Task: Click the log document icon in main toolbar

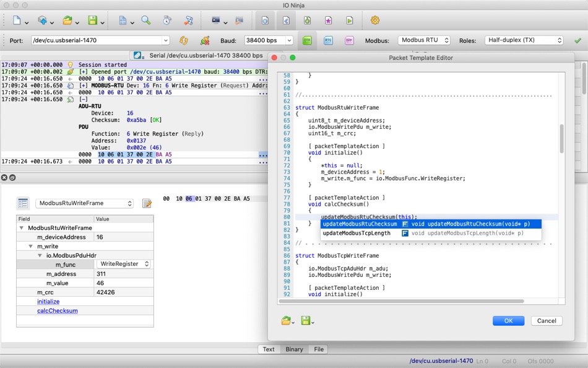Action: (x=123, y=20)
